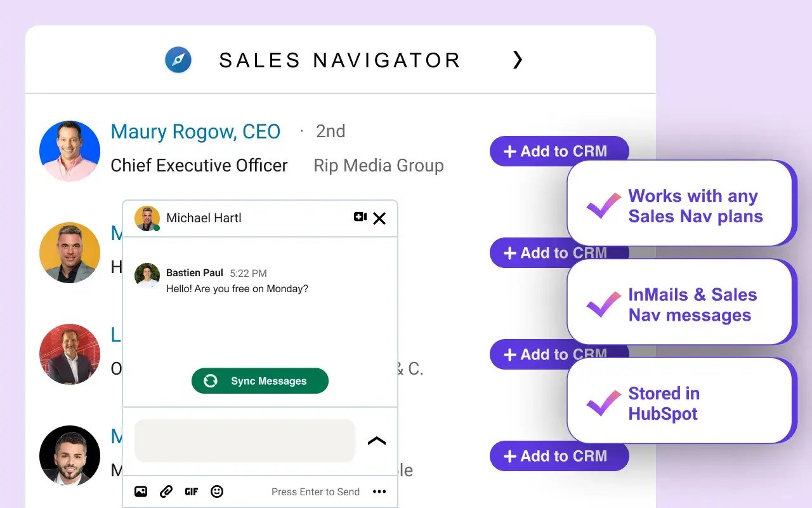This screenshot has width=812, height=508.
Task: Click the Sales Navigator compass icon
Action: click(178, 60)
